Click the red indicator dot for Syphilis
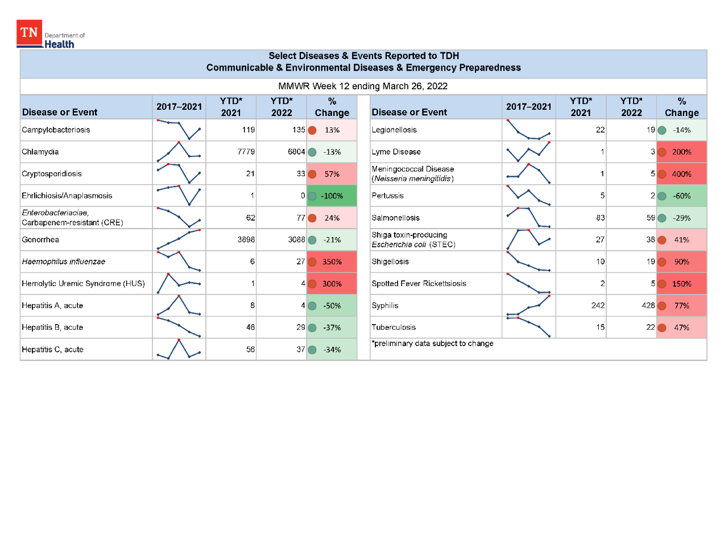Screen dimensions: 728x560 click(662, 306)
